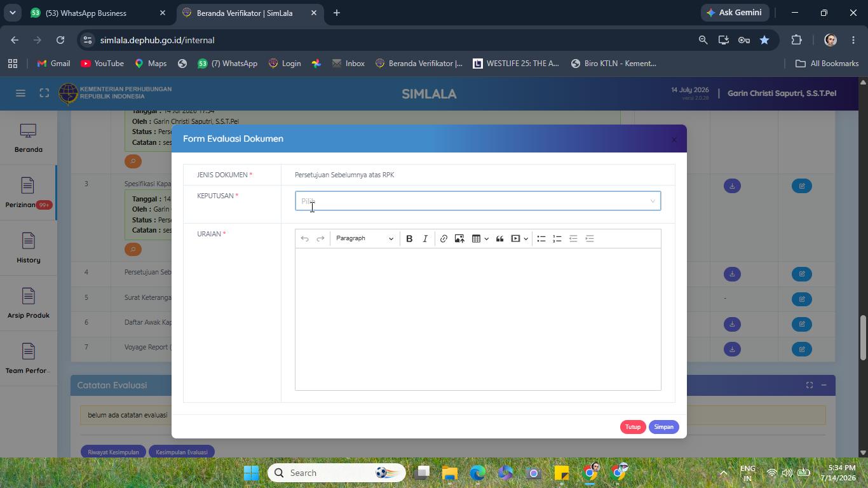Open Riwayat Kesimpulan
The width and height of the screenshot is (868, 488).
point(113,452)
